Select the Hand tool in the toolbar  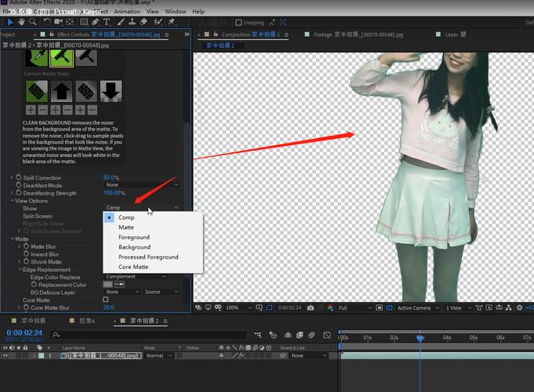pyautogui.click(x=20, y=22)
